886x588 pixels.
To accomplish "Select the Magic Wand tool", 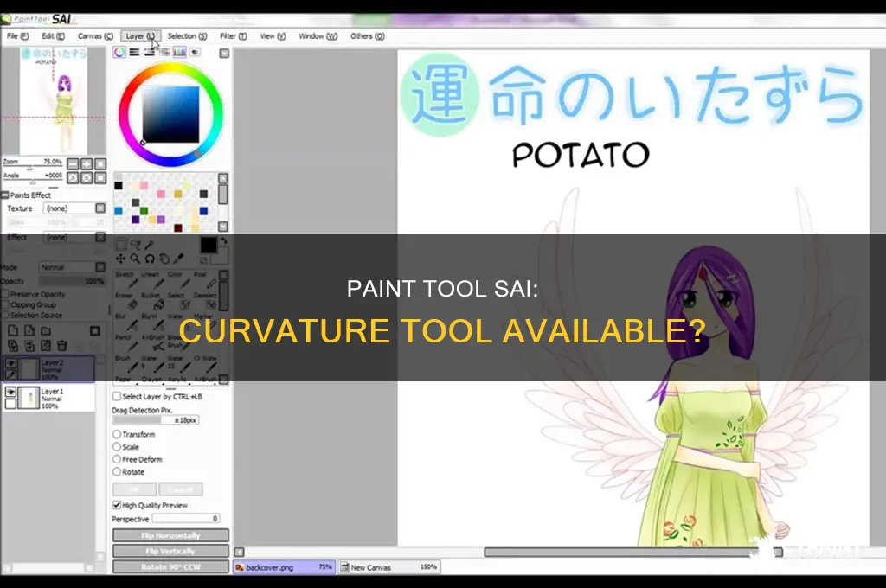I will pos(149,245).
